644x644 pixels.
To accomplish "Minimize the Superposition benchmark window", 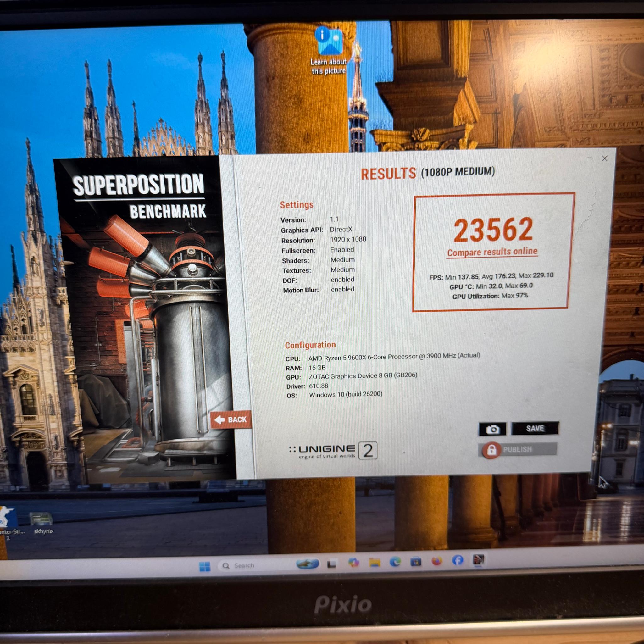I will tap(589, 158).
